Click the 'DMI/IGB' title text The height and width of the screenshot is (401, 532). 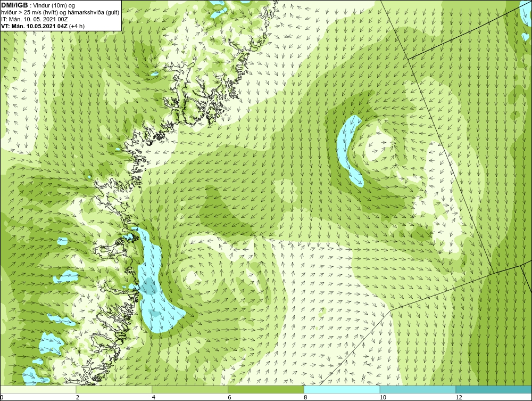pyautogui.click(x=14, y=5)
